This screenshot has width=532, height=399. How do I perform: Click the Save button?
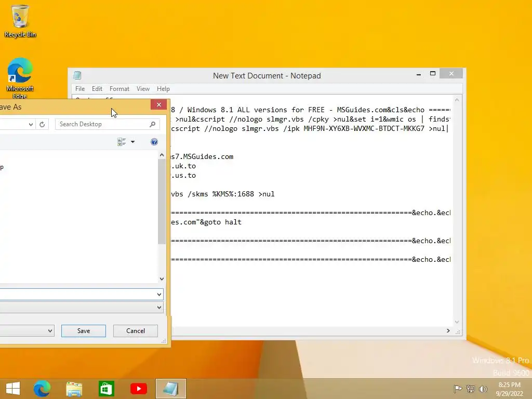click(84, 331)
